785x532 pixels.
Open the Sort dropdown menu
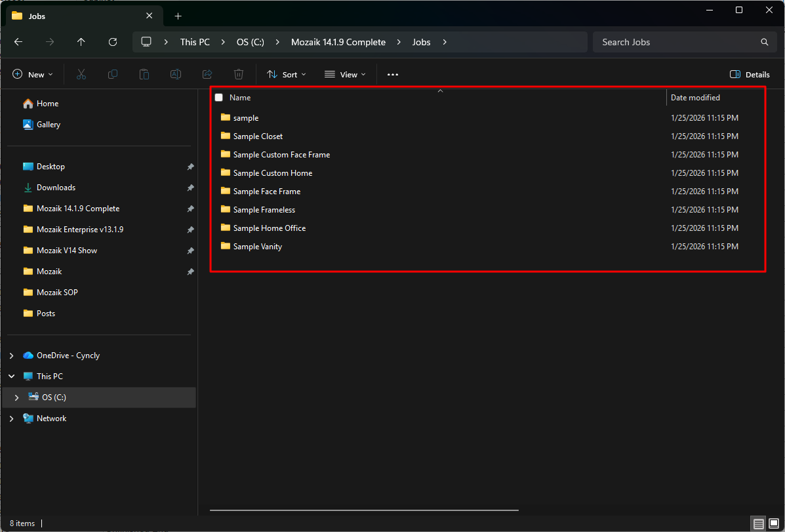pos(287,75)
